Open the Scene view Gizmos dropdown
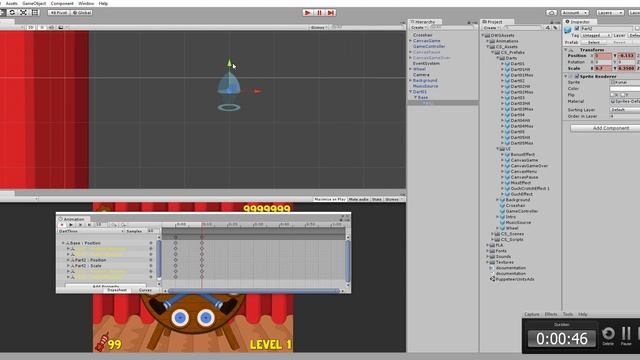 [319, 27]
